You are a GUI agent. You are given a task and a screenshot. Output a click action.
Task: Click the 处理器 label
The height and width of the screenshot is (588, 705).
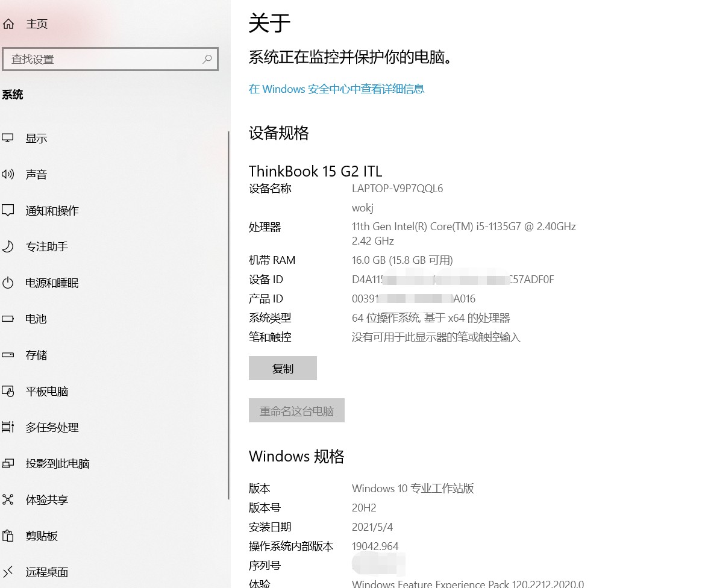point(265,228)
